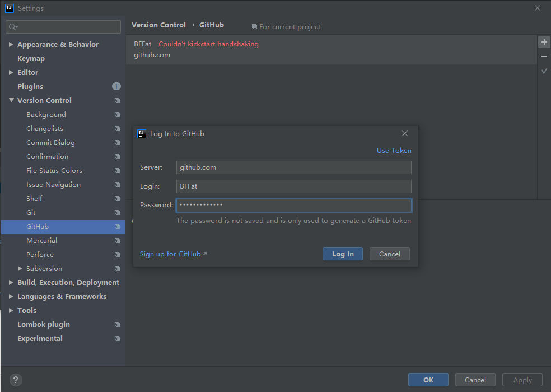The image size is (551, 392).
Task: Click project-level icon beside the Mercurial item
Action: (x=118, y=240)
